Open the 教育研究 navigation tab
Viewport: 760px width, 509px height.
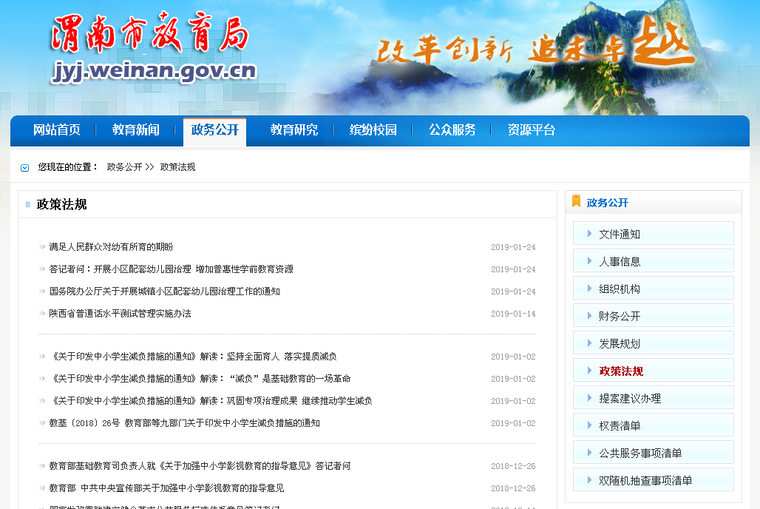click(294, 130)
